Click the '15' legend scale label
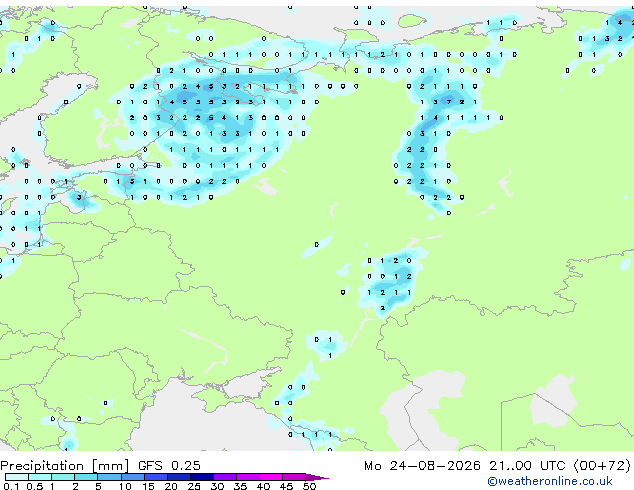634x490 pixels. (148, 486)
